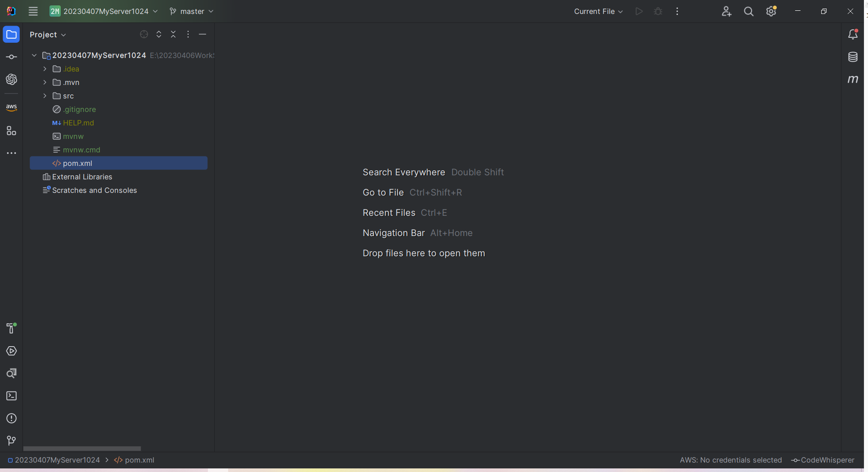Open the Database tool window

[853, 57]
